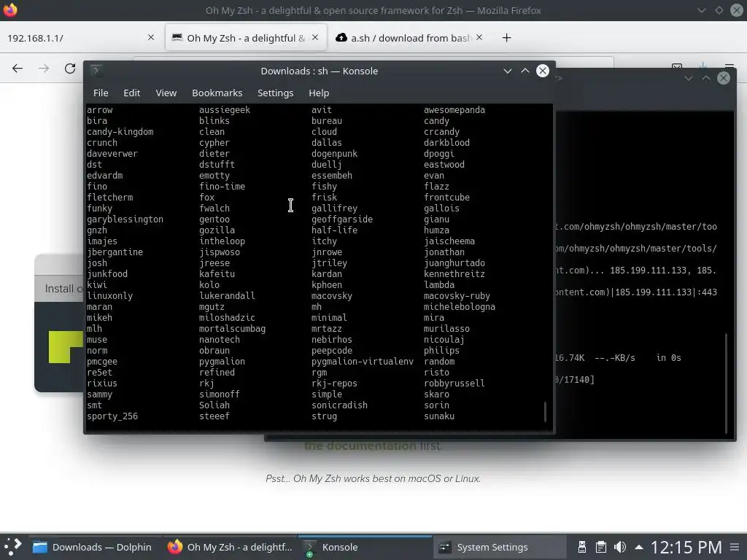The image size is (747, 560).
Task: Open Konsole File menu
Action: point(101,93)
